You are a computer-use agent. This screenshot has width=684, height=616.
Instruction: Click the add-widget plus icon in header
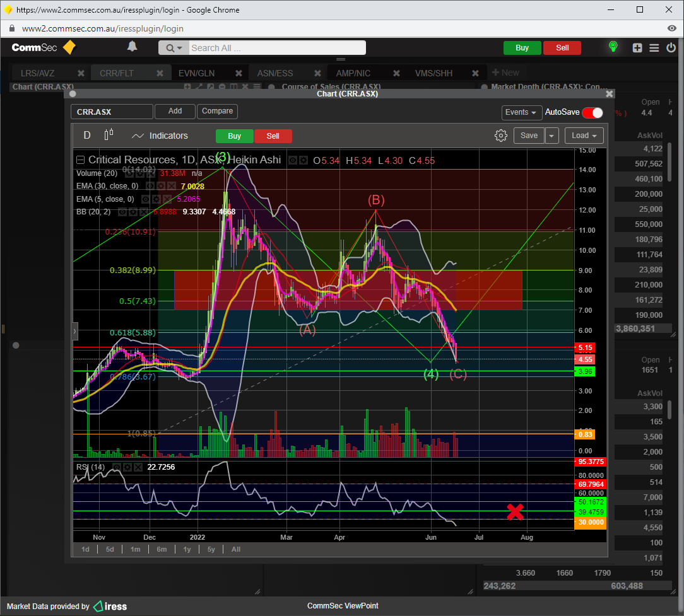click(x=637, y=48)
